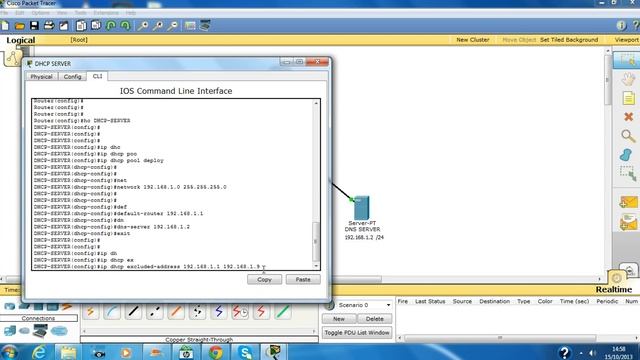This screenshot has width=640, height=360.
Task: Select the Server-PT DNS SERVER device
Action: tap(362, 208)
